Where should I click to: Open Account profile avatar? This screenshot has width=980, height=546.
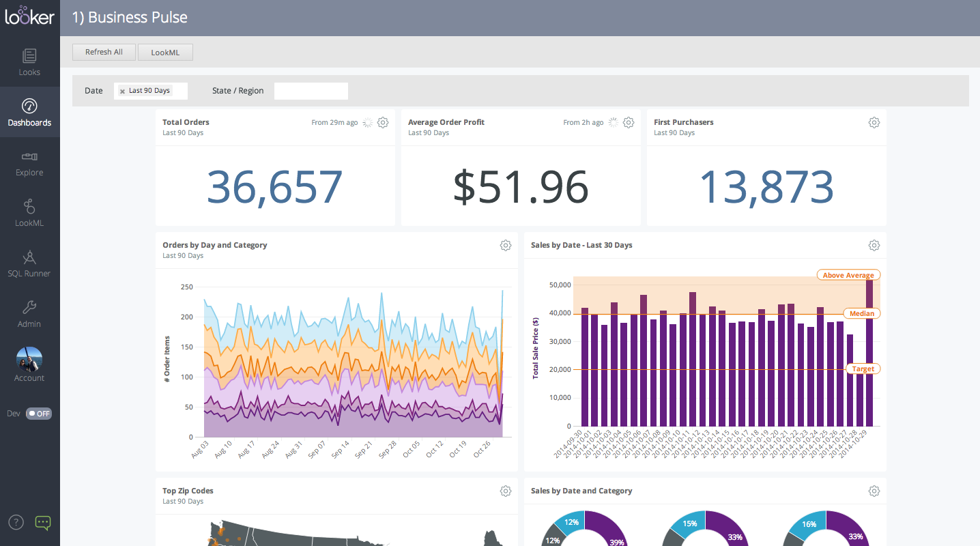point(29,360)
